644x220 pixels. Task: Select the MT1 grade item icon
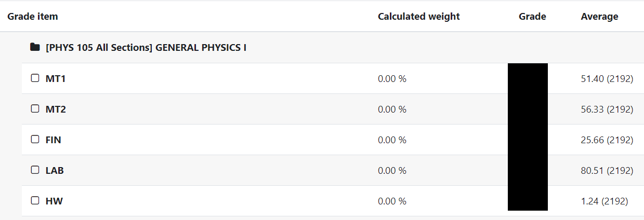35,78
